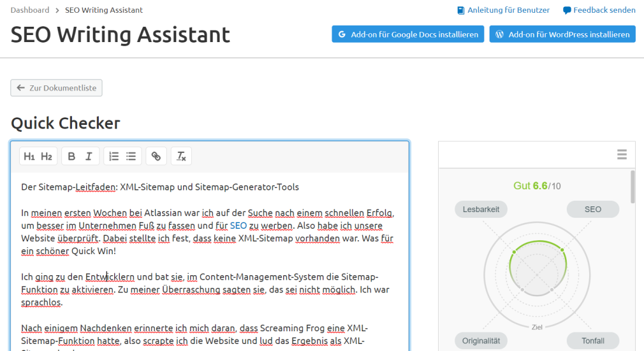This screenshot has width=644, height=351.
Task: Click the overall score Gut 6.6/10
Action: pos(537,186)
